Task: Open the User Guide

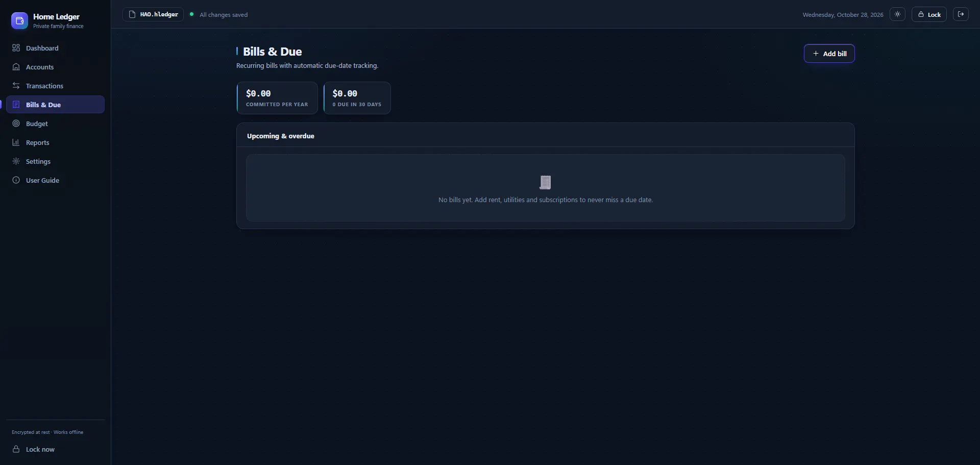Action: tap(55, 180)
